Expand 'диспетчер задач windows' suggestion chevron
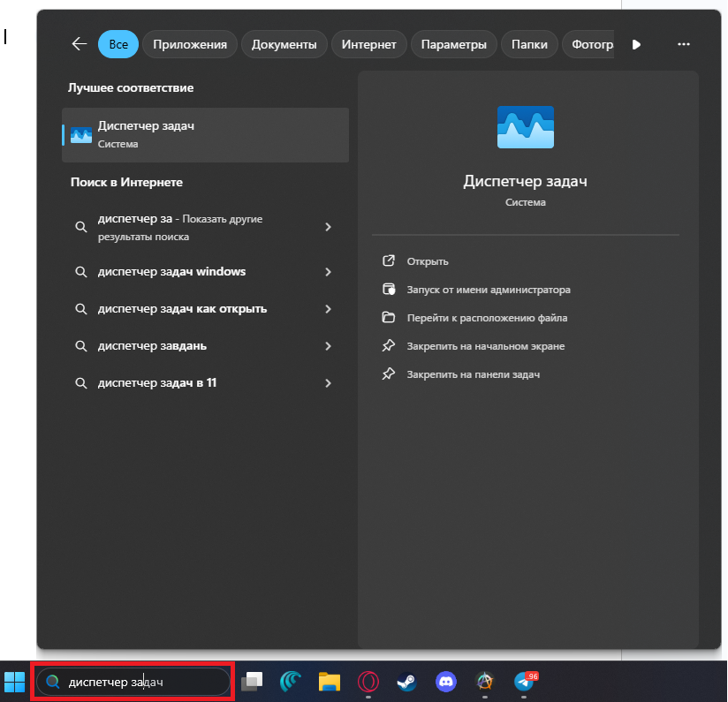Viewport: 728px width, 702px height. tap(328, 272)
